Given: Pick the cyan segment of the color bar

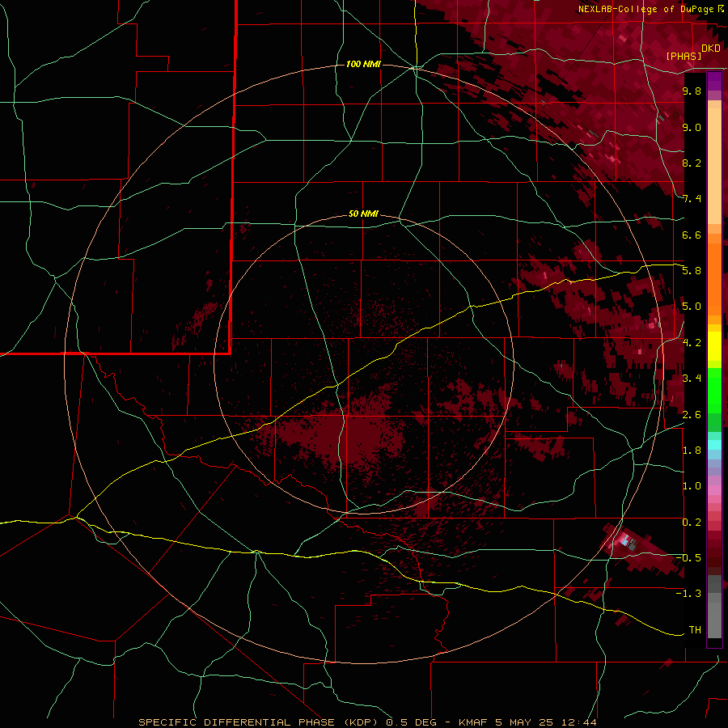Looking at the screenshot, I should pyautogui.click(x=714, y=445).
